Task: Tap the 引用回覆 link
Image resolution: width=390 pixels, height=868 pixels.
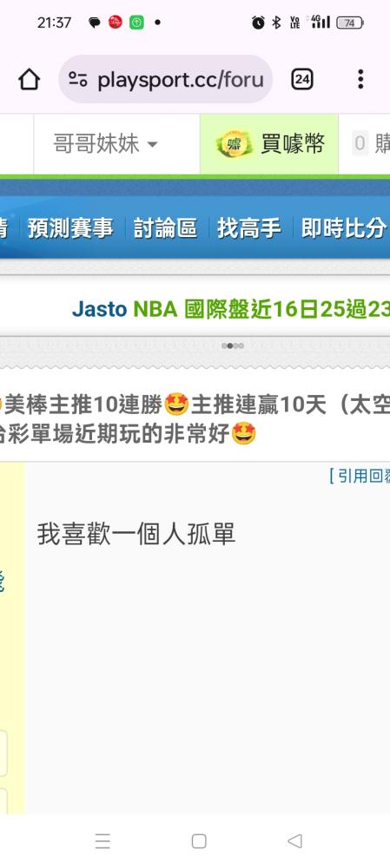Action: (x=360, y=476)
